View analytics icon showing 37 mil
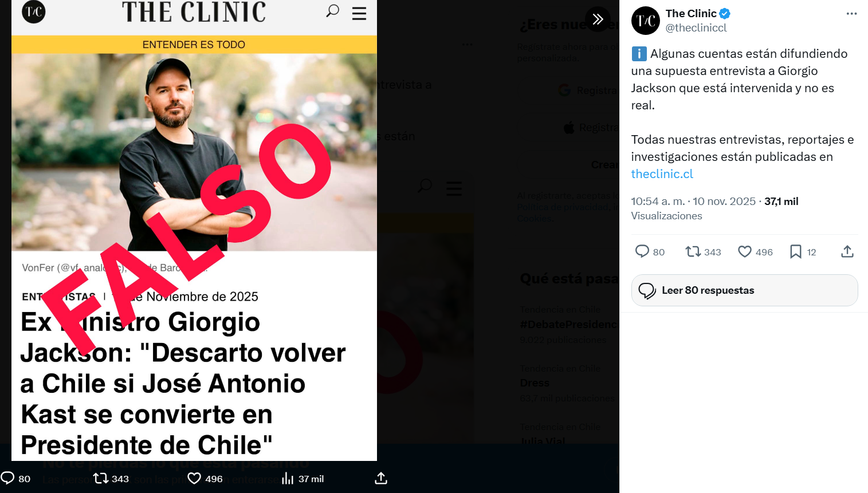This screenshot has height=493, width=868. 288,478
